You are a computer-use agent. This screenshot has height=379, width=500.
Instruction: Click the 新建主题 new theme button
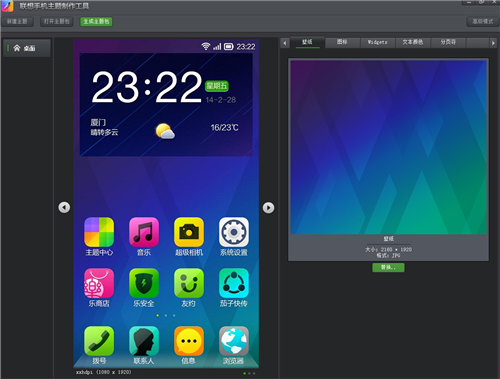click(17, 21)
